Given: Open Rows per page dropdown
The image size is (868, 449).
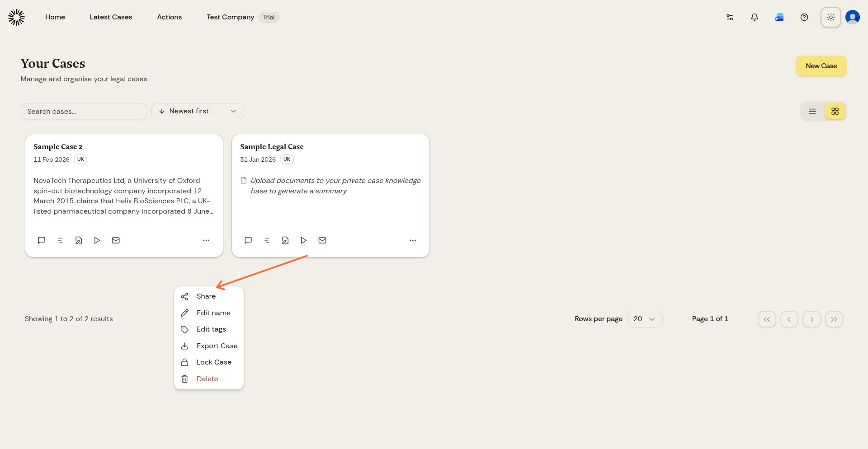Looking at the screenshot, I should (645, 319).
